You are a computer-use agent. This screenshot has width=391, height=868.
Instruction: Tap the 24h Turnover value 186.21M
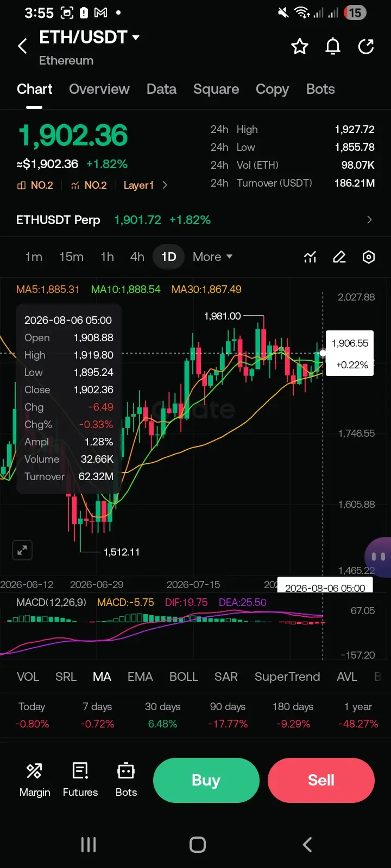click(x=355, y=183)
